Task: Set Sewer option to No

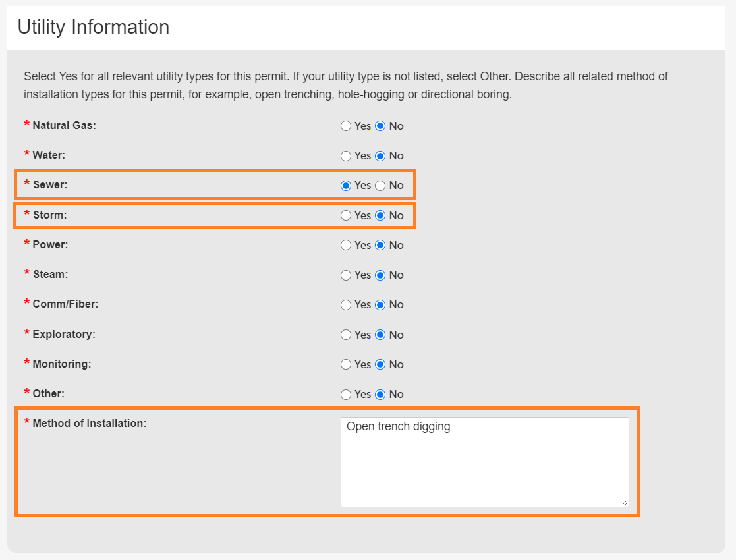Action: click(x=380, y=186)
